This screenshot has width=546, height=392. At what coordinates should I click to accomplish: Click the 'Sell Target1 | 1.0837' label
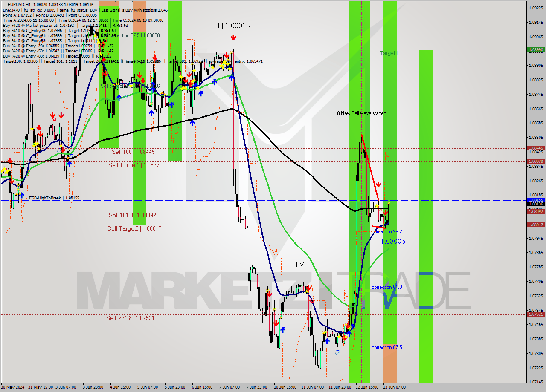pos(134,165)
